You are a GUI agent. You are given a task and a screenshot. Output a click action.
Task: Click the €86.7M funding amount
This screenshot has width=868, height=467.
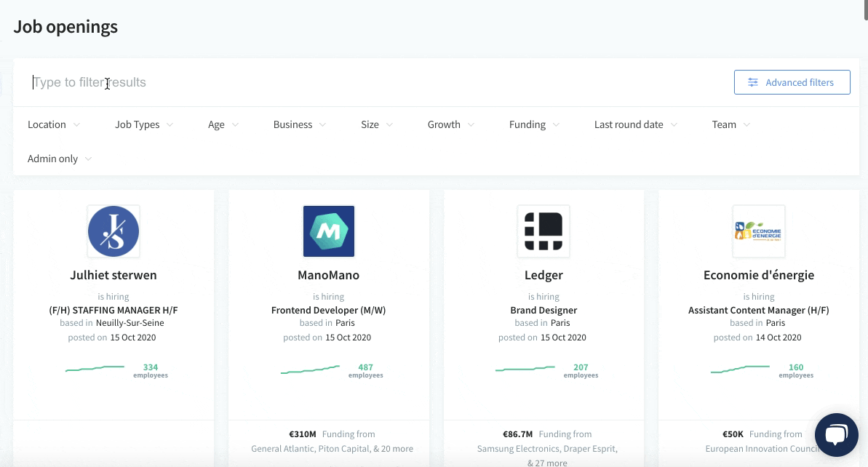[x=517, y=434]
